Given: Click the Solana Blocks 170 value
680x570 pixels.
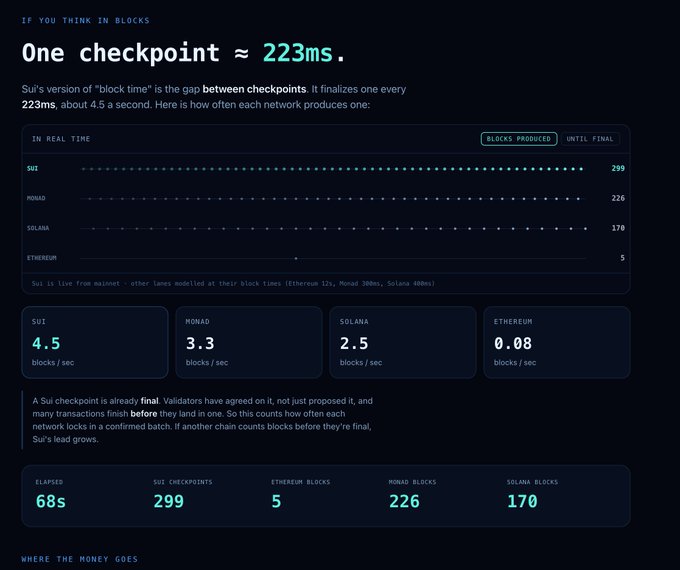Looking at the screenshot, I should (x=522, y=501).
